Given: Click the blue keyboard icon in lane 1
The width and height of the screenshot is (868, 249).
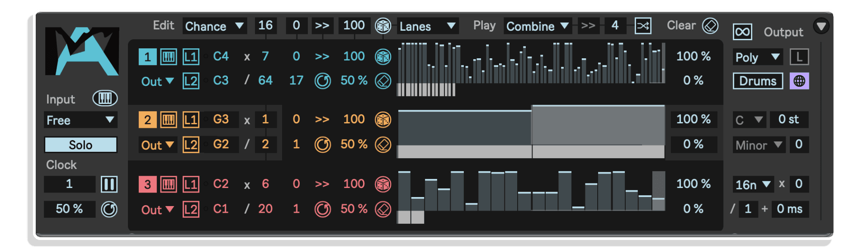Looking at the screenshot, I should [x=169, y=56].
